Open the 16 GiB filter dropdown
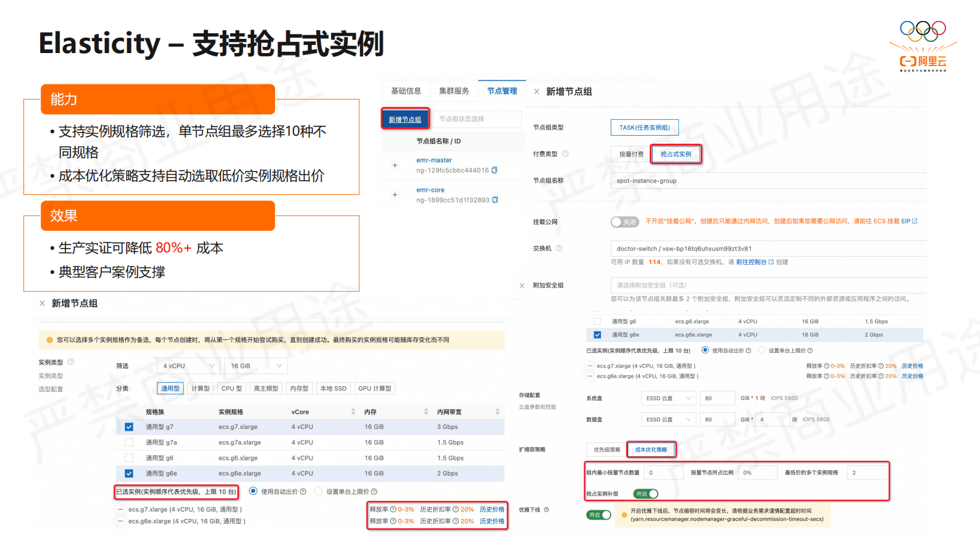980x551 pixels. 256,366
